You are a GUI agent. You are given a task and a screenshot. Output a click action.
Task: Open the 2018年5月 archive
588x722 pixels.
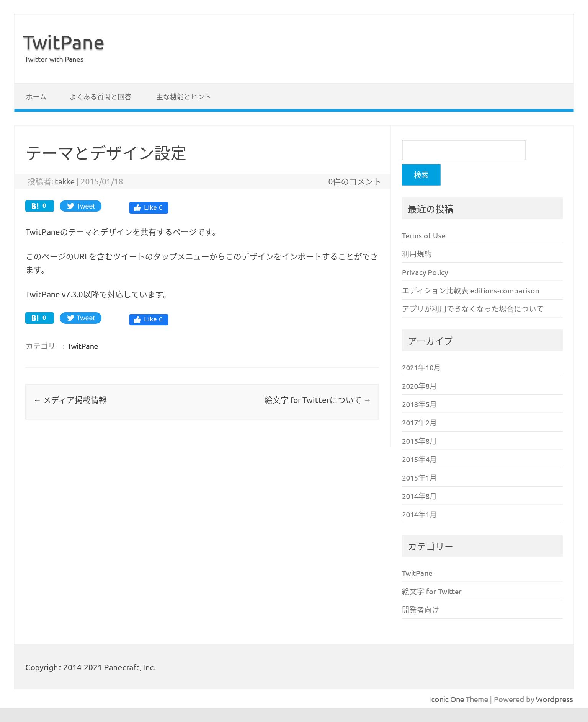click(419, 404)
